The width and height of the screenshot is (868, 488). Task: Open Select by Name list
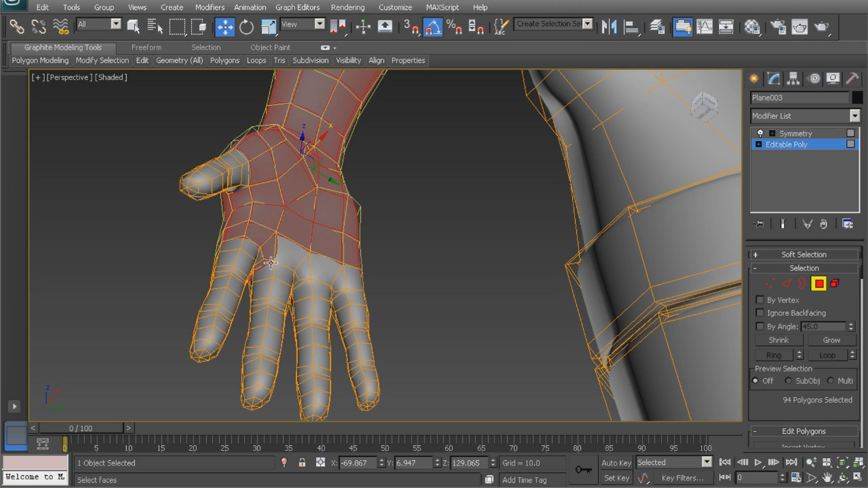[x=155, y=26]
